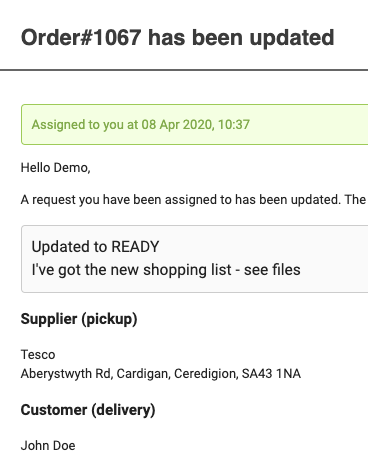368x468 pixels.
Task: Click the supplier name 'Tesco'
Action: tap(38, 355)
